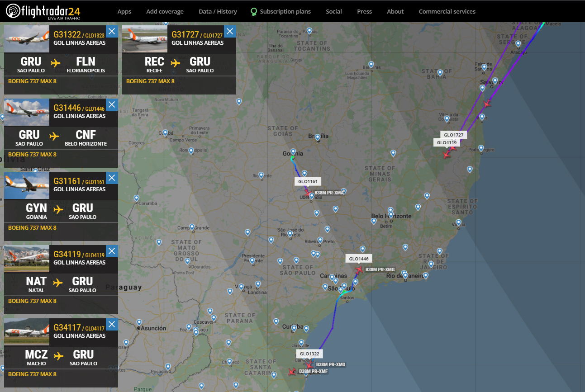This screenshot has height=392, width=585.
Task: Go to the Press page
Action: [x=364, y=11]
